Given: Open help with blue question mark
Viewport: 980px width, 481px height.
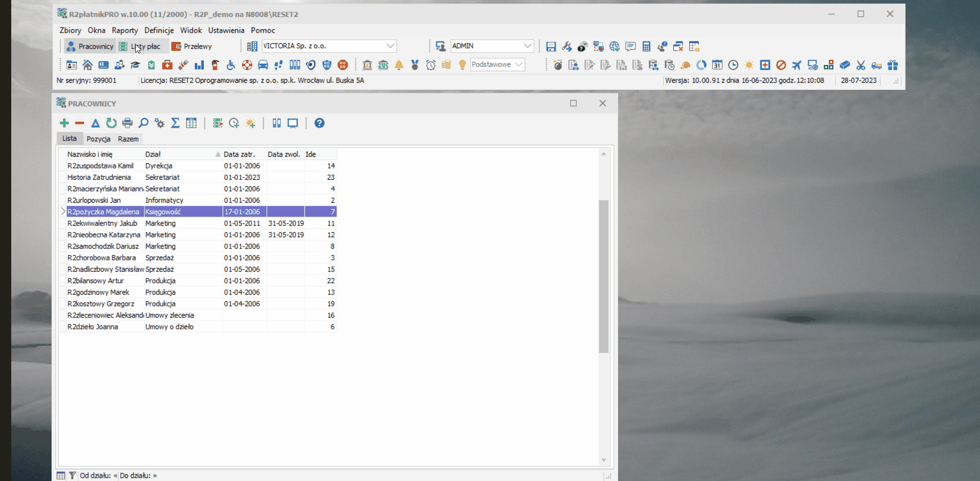Looking at the screenshot, I should [320, 123].
